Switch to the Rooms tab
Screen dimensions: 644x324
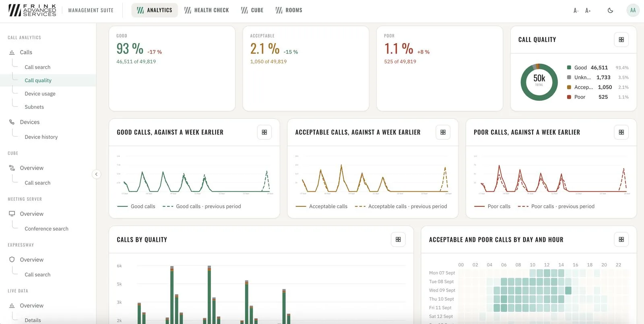pos(289,10)
